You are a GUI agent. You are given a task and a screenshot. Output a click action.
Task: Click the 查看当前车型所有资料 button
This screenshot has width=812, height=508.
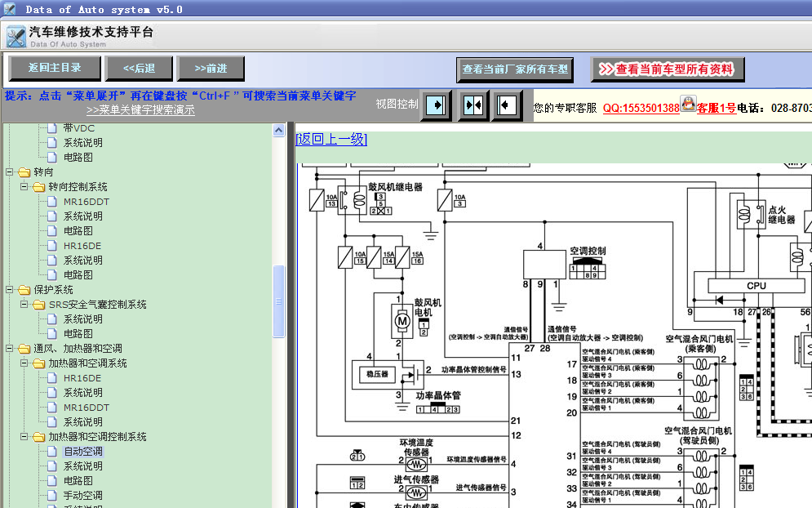click(667, 69)
